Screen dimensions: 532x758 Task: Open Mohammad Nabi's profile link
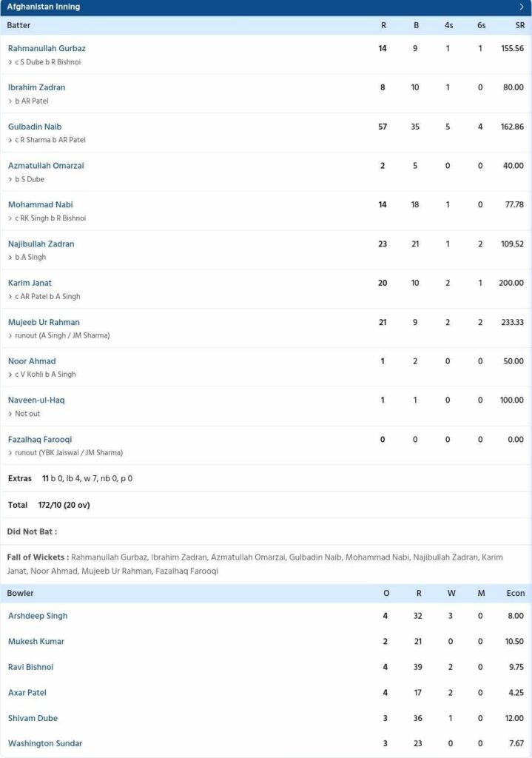pos(40,204)
